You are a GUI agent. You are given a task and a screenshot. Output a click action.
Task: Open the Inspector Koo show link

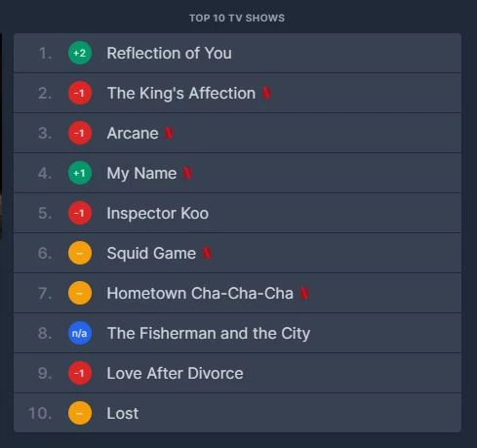tap(158, 213)
